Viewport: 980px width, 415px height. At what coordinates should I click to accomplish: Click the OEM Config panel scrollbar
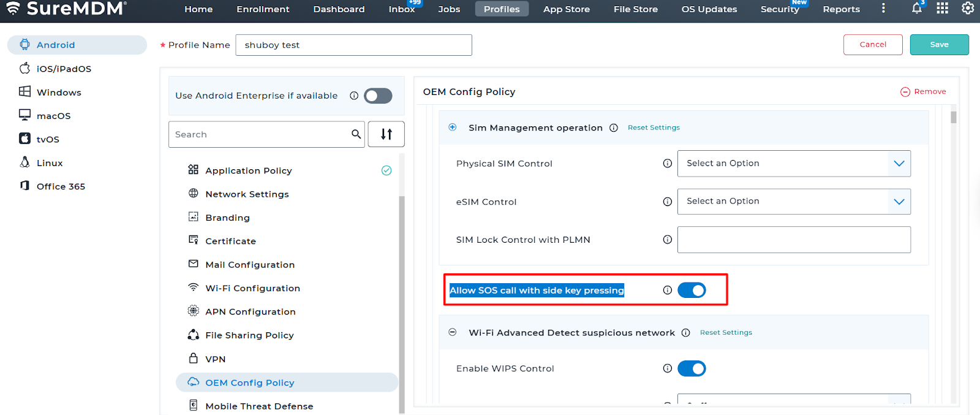(x=953, y=117)
